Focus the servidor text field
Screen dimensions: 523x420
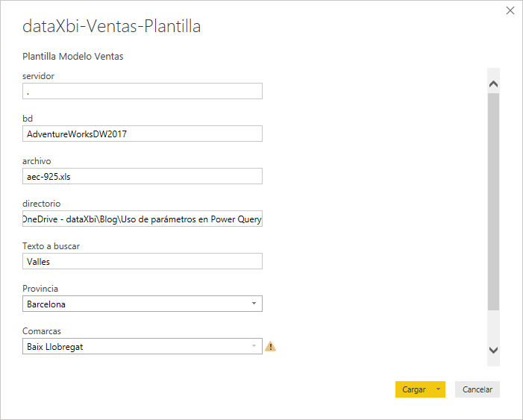point(143,91)
